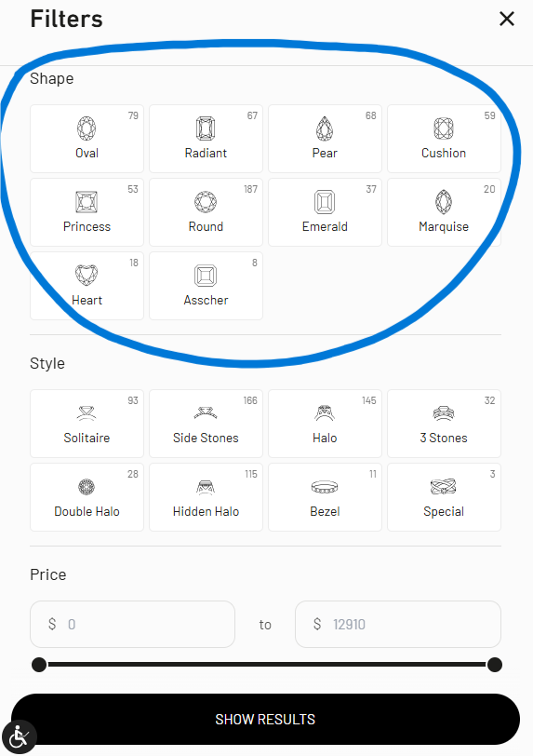Filter by Solitaire ring style
Image resolution: width=533 pixels, height=756 pixels.
tap(87, 424)
